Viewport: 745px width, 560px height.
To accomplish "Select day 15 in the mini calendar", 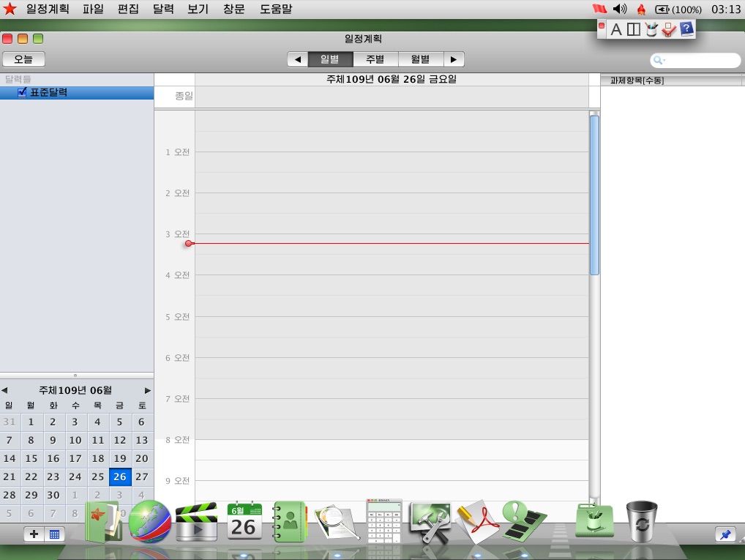I will point(31,458).
